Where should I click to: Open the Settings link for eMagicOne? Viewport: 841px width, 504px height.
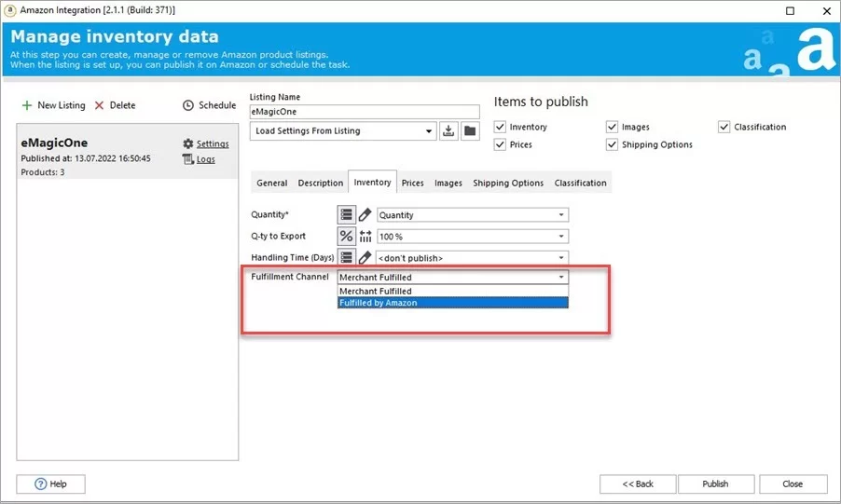(212, 143)
